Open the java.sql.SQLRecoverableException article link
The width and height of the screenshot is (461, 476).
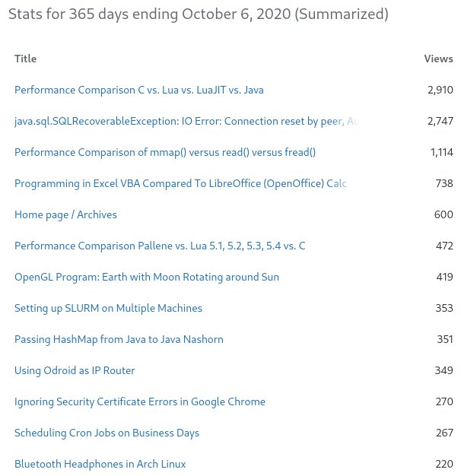point(183,122)
